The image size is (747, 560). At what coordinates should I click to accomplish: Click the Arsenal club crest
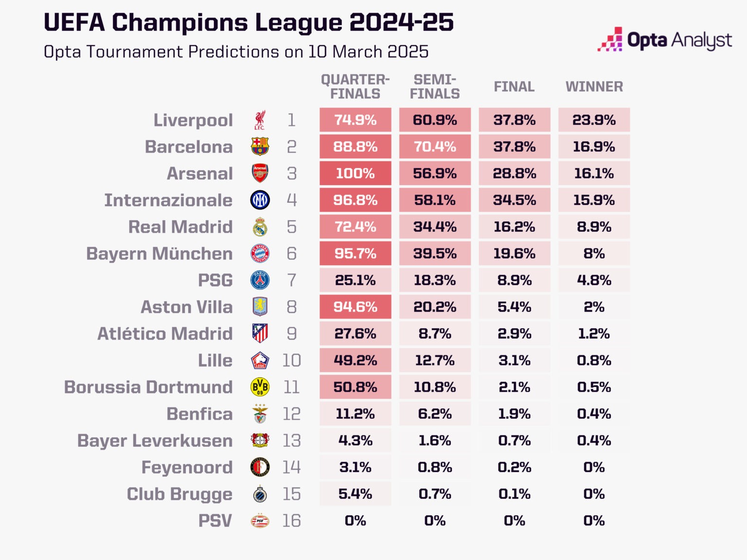coord(260,173)
